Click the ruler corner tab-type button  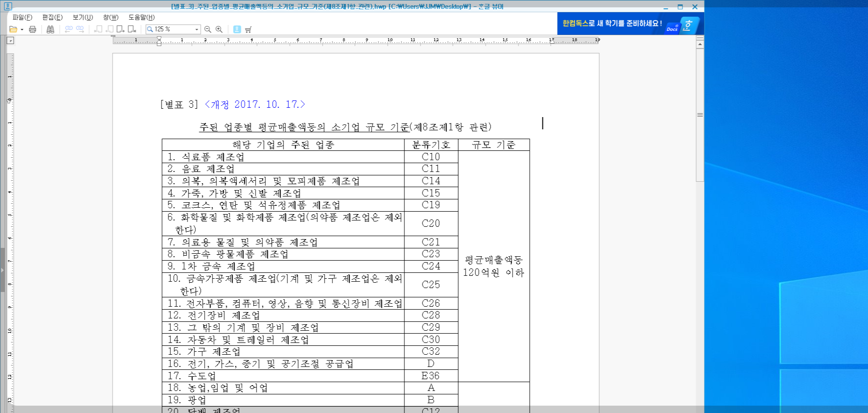[10, 41]
